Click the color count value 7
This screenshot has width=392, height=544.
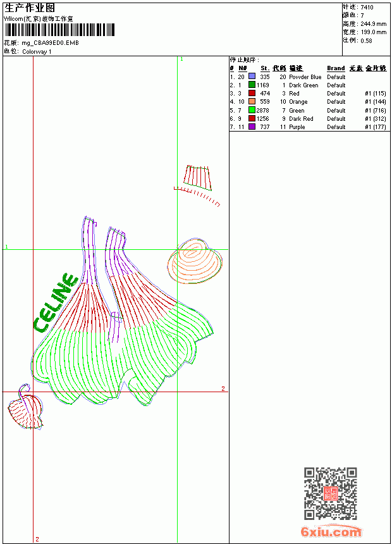(x=362, y=16)
